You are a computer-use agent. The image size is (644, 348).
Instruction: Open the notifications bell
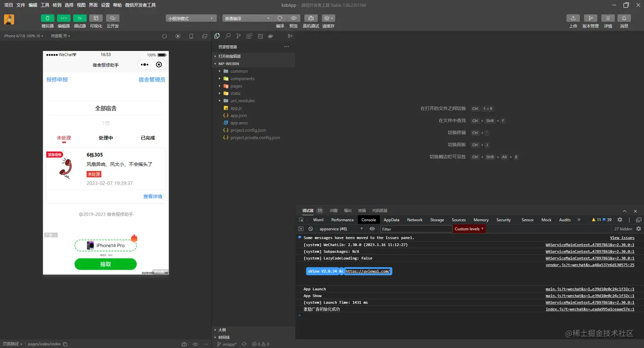tap(624, 18)
